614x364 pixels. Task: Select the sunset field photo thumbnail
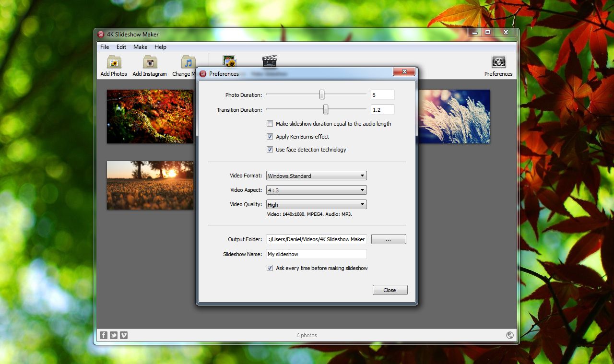tap(150, 185)
